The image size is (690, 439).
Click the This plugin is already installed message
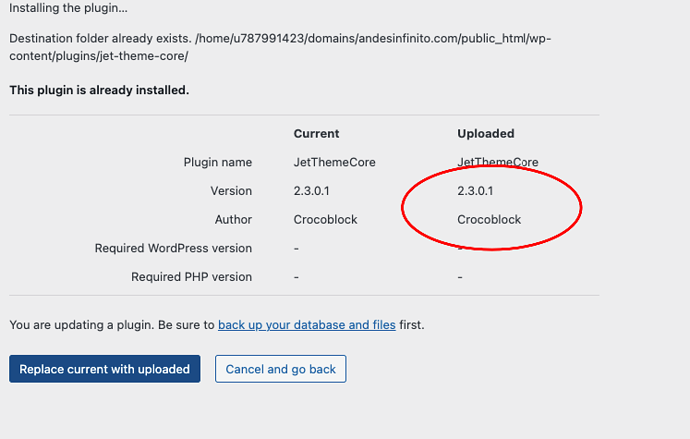click(99, 90)
